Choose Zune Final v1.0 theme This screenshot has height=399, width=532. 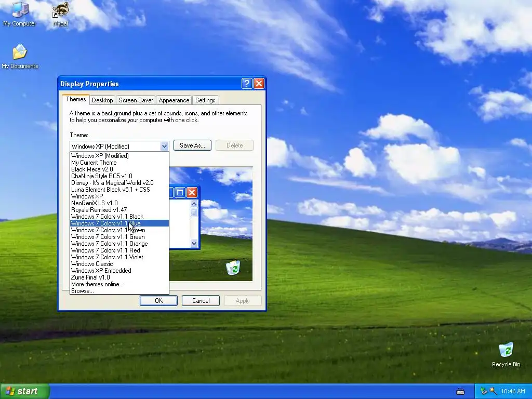click(119, 277)
